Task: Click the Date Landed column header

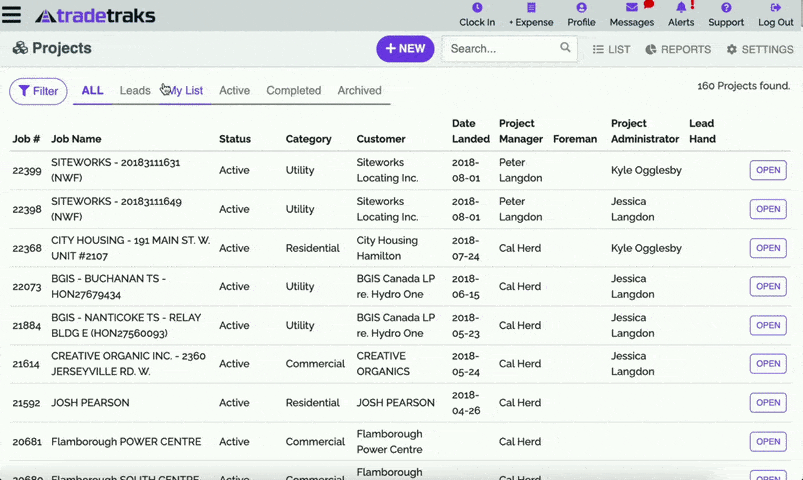Action: click(x=471, y=131)
